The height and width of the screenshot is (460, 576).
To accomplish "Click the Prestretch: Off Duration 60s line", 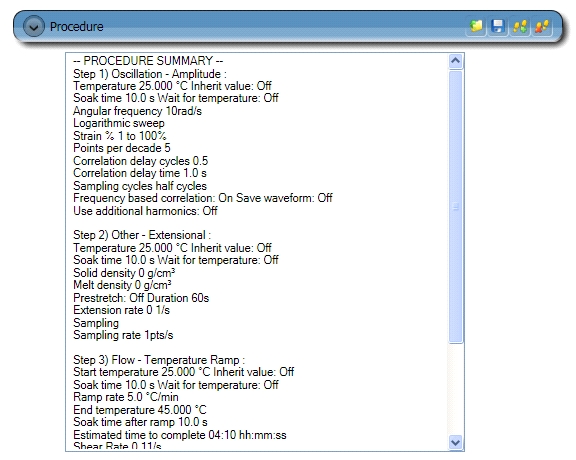I will pyautogui.click(x=141, y=298).
